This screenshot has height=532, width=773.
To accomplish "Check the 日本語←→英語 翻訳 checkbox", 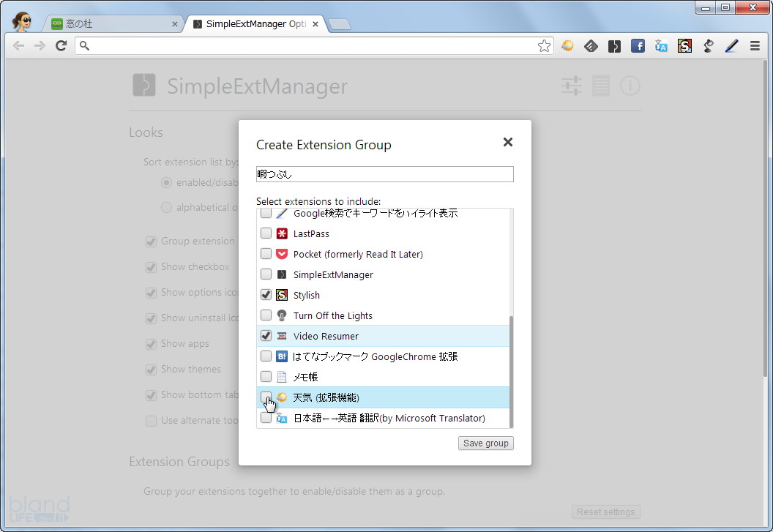I will (266, 418).
